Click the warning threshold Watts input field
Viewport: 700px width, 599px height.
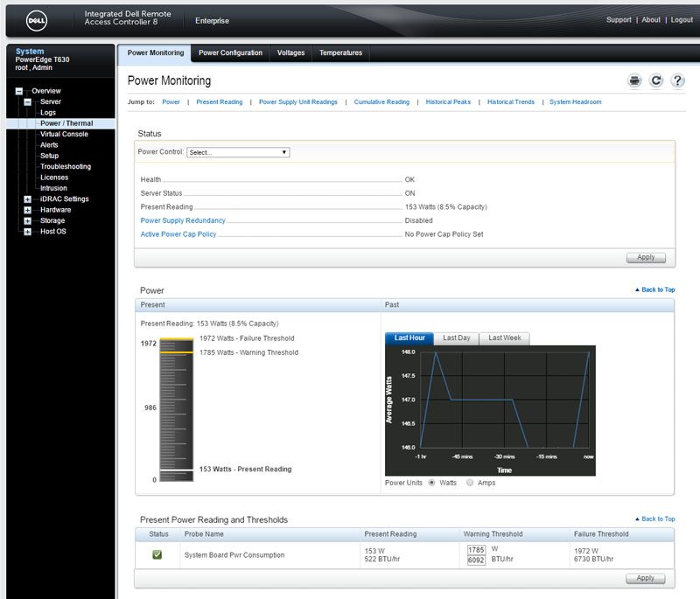[476, 550]
